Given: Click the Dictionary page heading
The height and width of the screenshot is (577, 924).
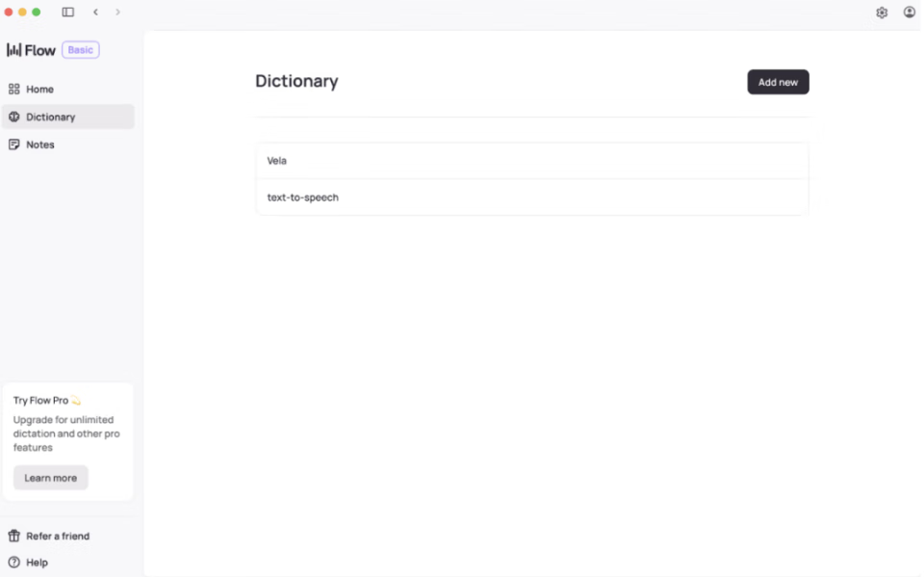Looking at the screenshot, I should [296, 81].
